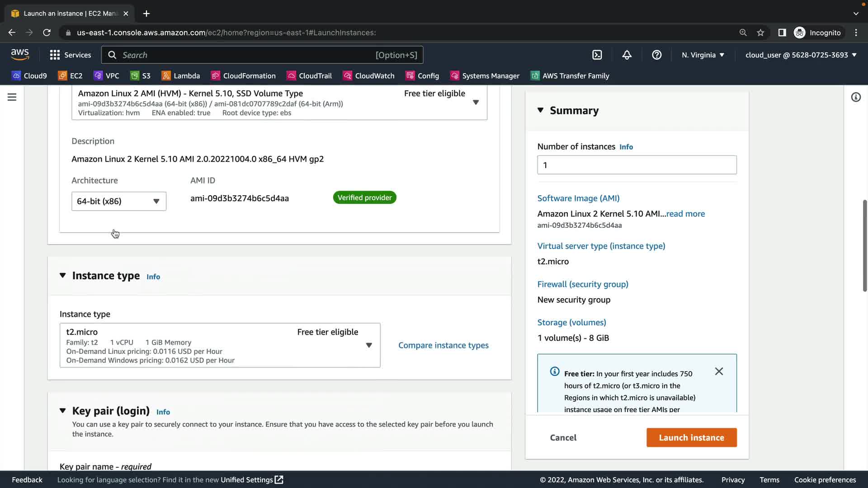This screenshot has height=488, width=868.
Task: Dismiss the Free tier info notice
Action: [x=719, y=371]
